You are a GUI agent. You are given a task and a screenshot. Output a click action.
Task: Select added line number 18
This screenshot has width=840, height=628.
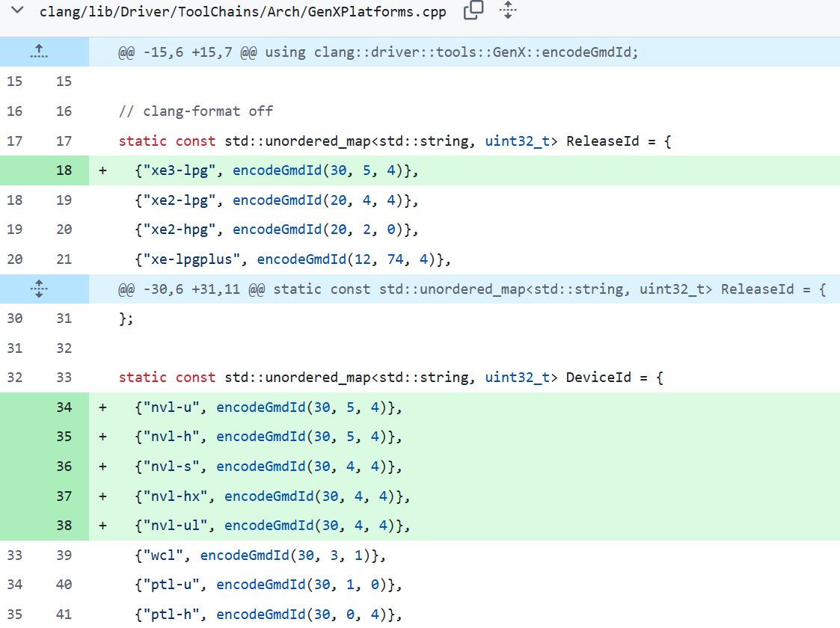pos(64,170)
